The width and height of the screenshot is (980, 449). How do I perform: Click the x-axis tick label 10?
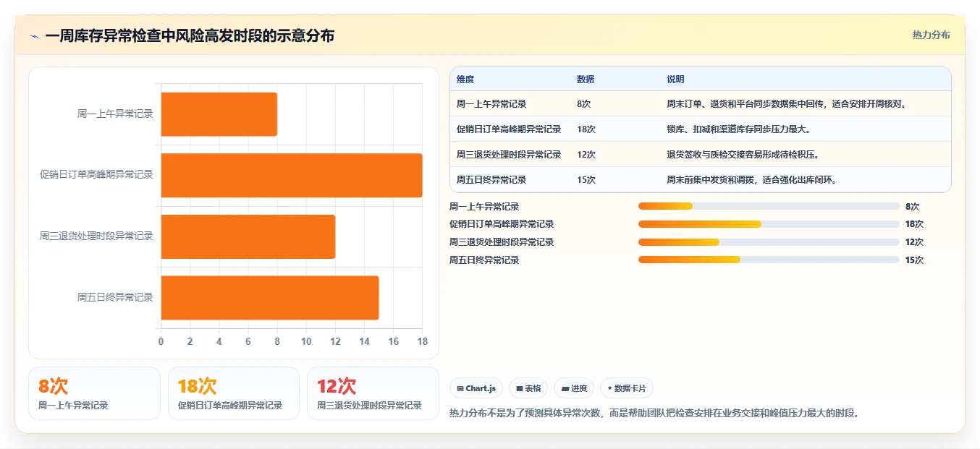pos(306,341)
